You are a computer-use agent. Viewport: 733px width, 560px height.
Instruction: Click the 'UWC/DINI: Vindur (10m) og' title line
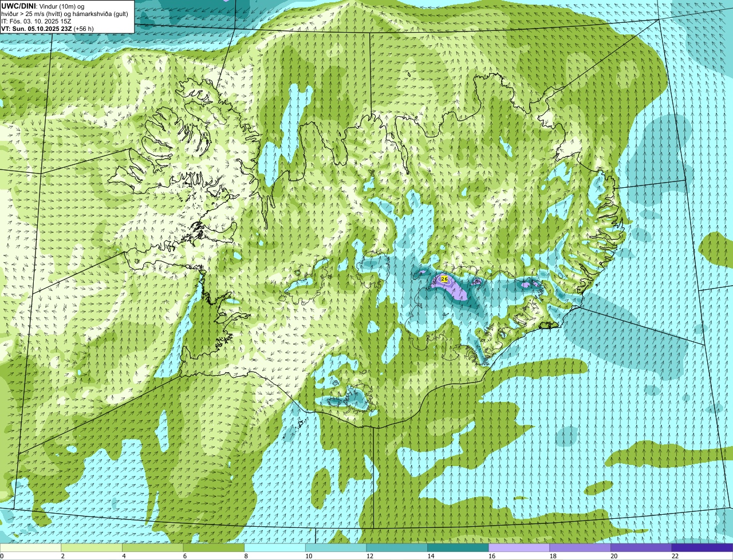pyautogui.click(x=43, y=6)
